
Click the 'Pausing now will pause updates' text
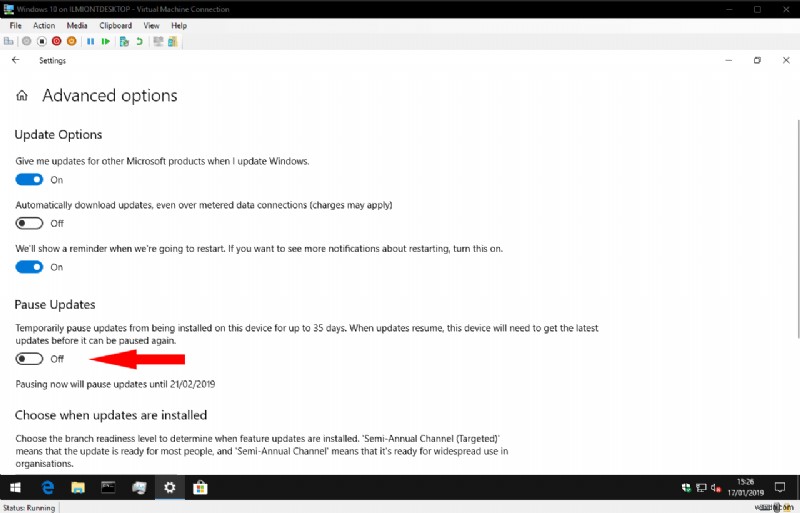[x=115, y=384]
